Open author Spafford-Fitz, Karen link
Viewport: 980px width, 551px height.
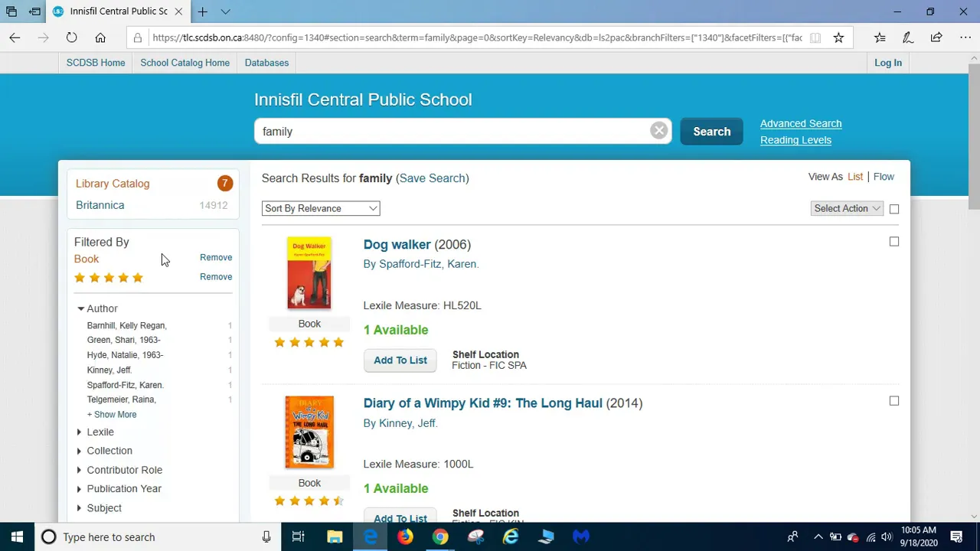coord(429,264)
